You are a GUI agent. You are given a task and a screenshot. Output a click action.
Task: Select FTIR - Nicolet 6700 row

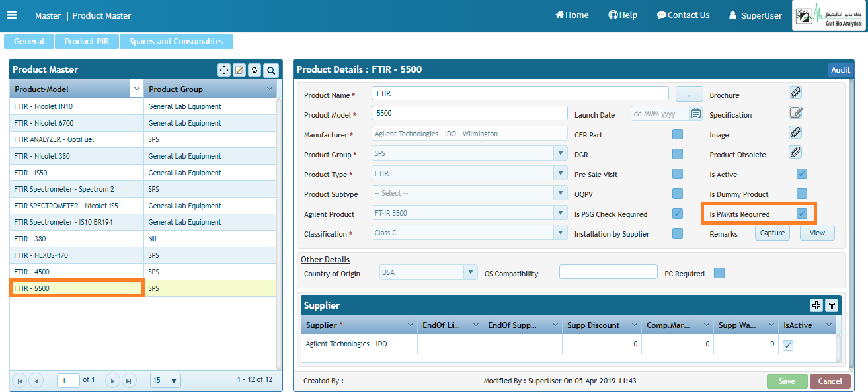143,123
